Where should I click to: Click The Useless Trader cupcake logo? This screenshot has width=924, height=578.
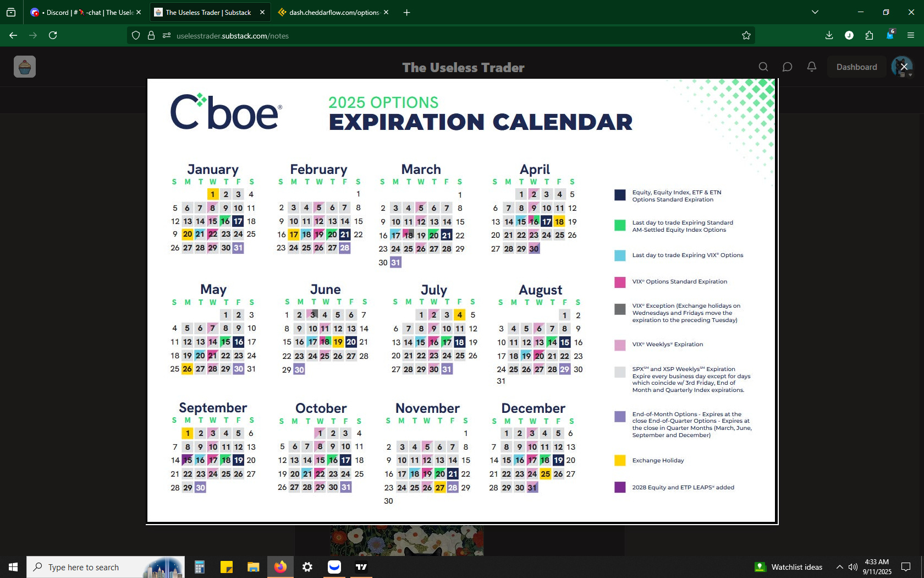tap(25, 67)
